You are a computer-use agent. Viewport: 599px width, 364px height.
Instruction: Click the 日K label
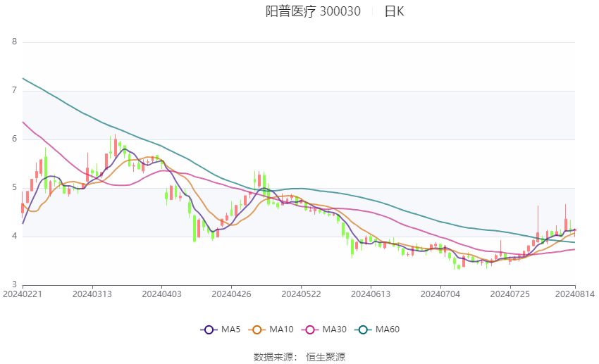coord(394,11)
